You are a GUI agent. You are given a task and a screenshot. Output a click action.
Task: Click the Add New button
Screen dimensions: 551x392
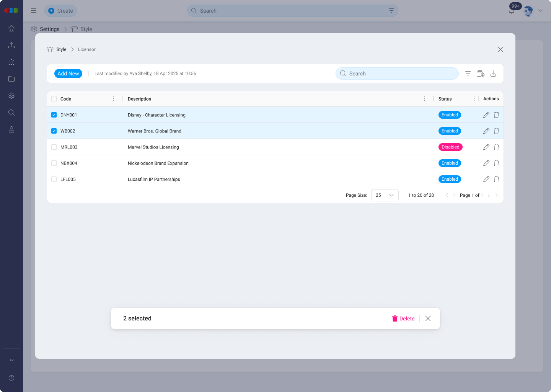click(x=68, y=73)
